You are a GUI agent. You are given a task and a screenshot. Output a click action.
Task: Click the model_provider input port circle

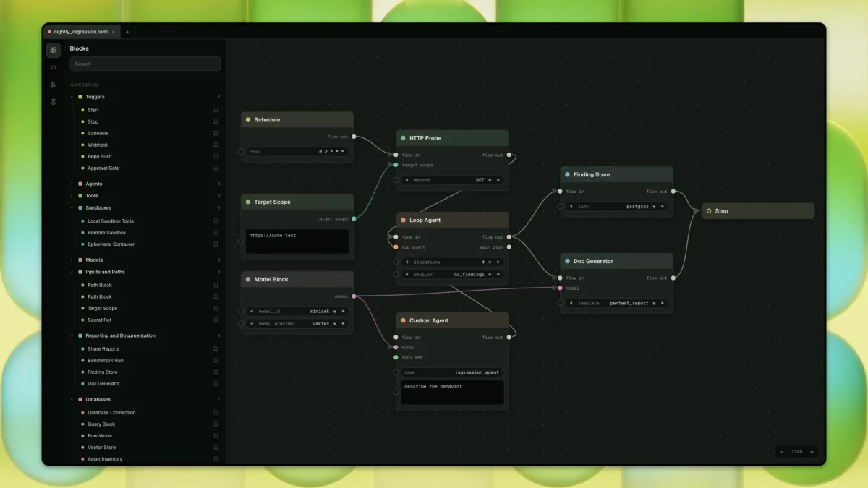tap(241, 324)
